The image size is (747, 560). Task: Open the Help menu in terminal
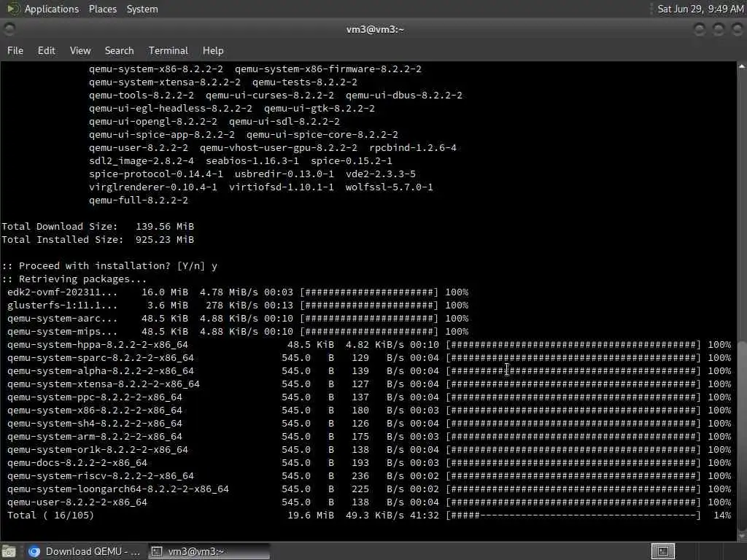(x=213, y=50)
